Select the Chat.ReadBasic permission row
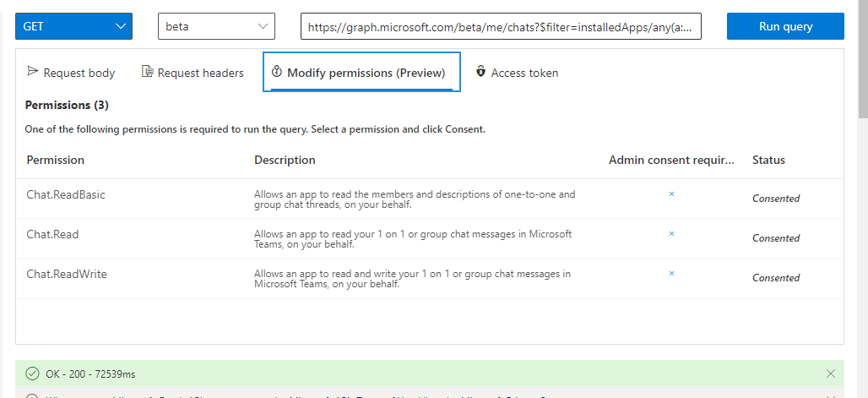 coord(430,199)
